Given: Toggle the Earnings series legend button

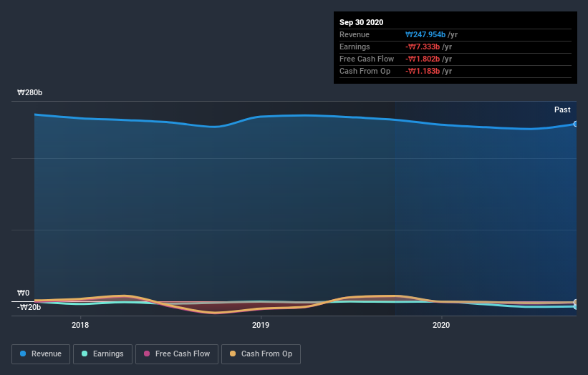Looking at the screenshot, I should [x=102, y=354].
